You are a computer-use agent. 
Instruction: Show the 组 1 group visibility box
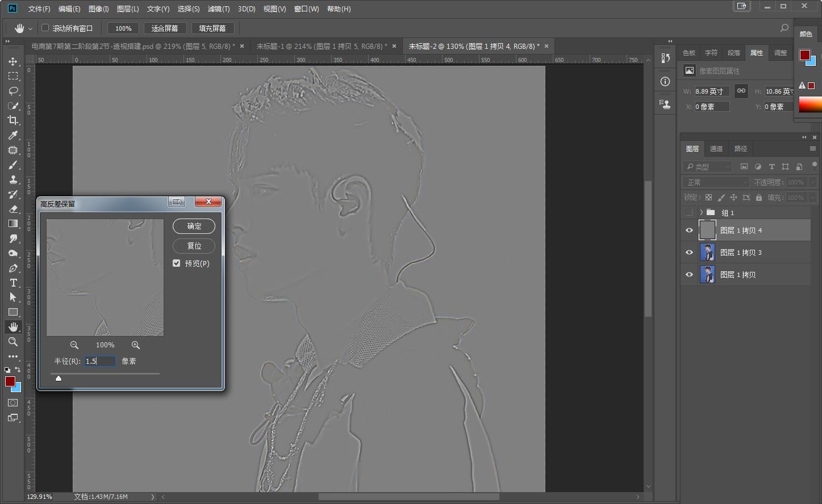click(x=689, y=212)
